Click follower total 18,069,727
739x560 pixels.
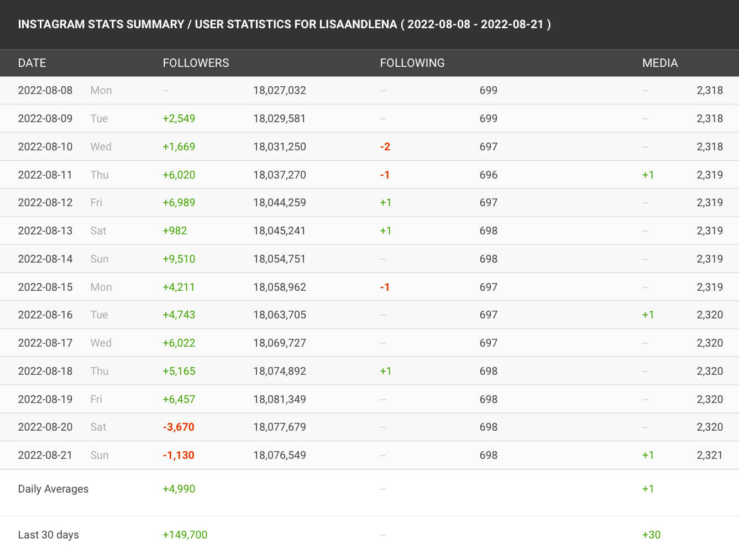(280, 343)
